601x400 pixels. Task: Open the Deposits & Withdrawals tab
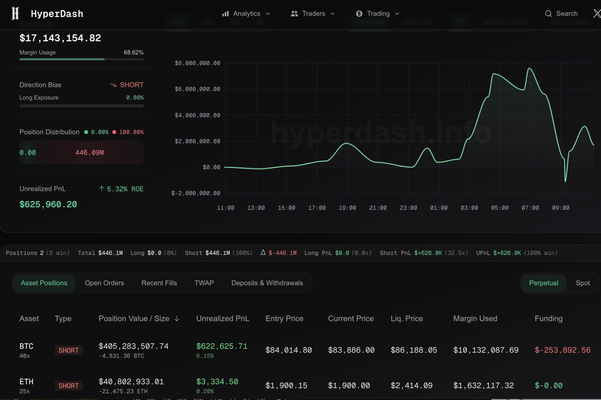point(267,283)
